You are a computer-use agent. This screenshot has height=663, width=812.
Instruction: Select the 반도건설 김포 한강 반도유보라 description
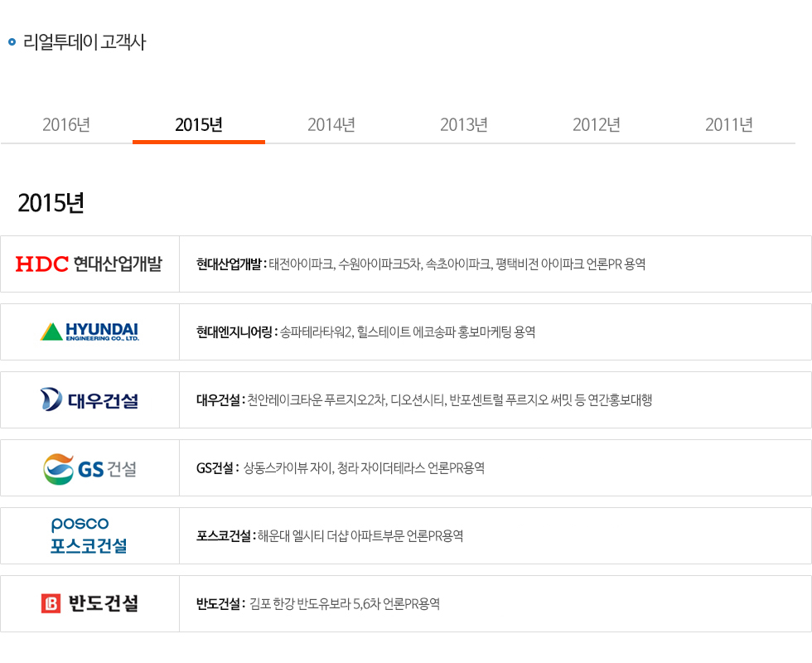[x=318, y=604]
